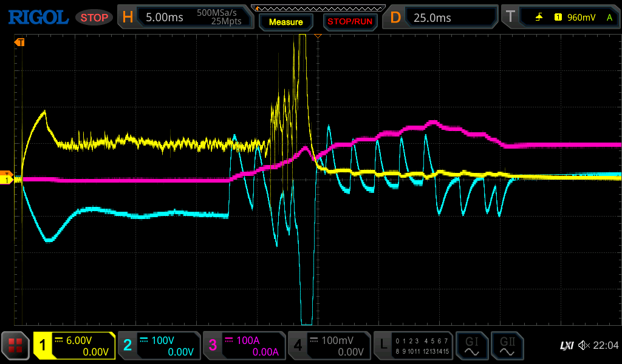This screenshot has width=622, height=364.
Task: Select the channel 1 ground marker at left edge
Action: [x=7, y=180]
